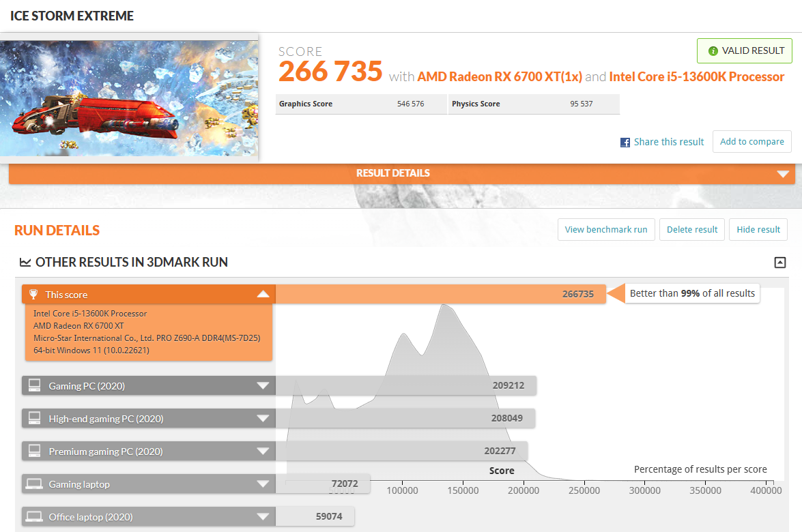Click the laptop icon for Gaming laptop
Image resolution: width=802 pixels, height=532 pixels.
click(34, 484)
